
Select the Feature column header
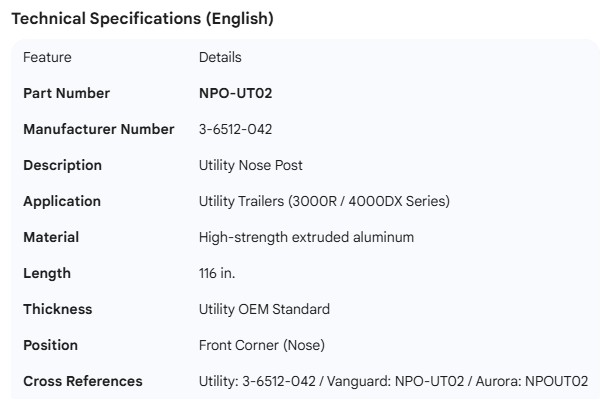(47, 58)
